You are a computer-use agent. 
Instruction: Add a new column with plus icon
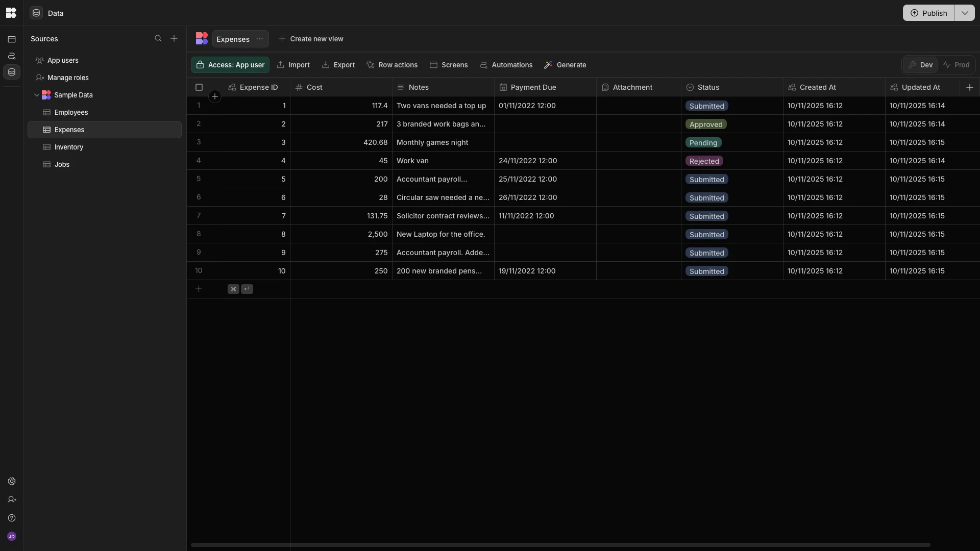970,87
